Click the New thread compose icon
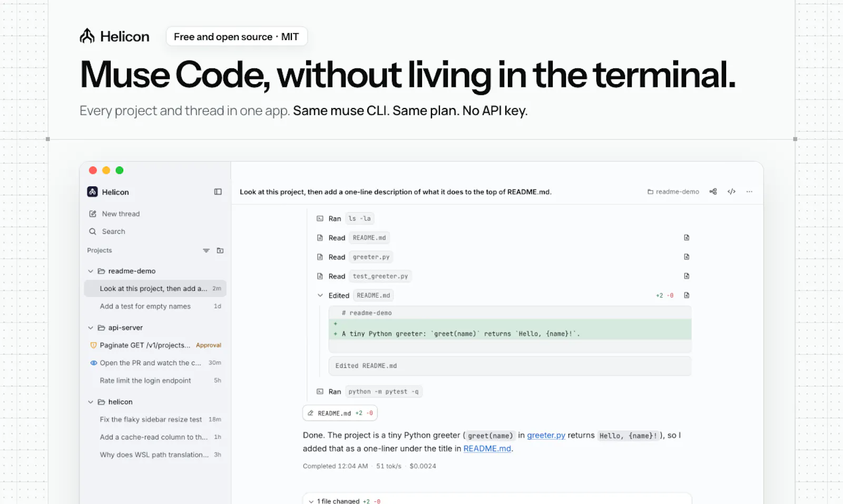Image resolution: width=843 pixels, height=504 pixels. tap(93, 214)
